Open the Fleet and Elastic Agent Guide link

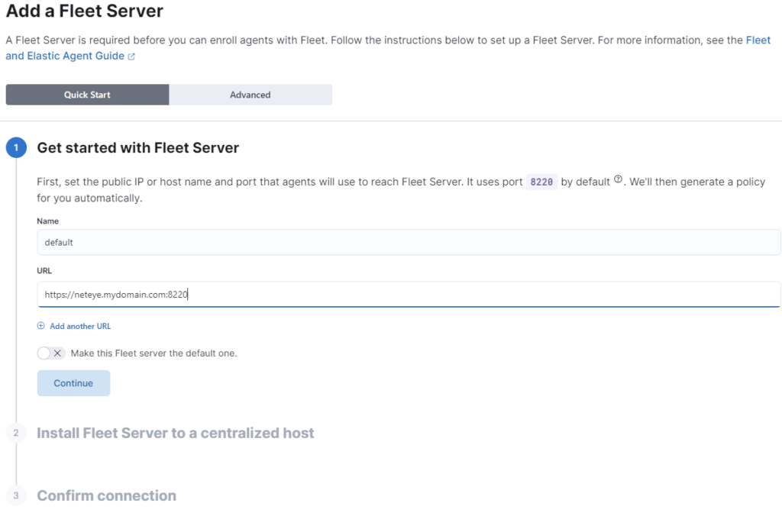(x=65, y=56)
